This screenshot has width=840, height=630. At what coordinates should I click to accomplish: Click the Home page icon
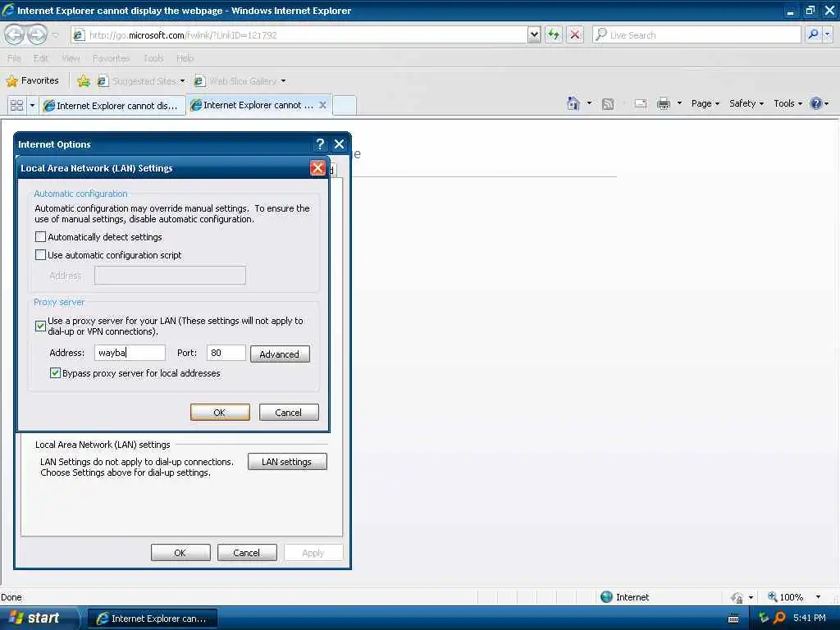(573, 103)
